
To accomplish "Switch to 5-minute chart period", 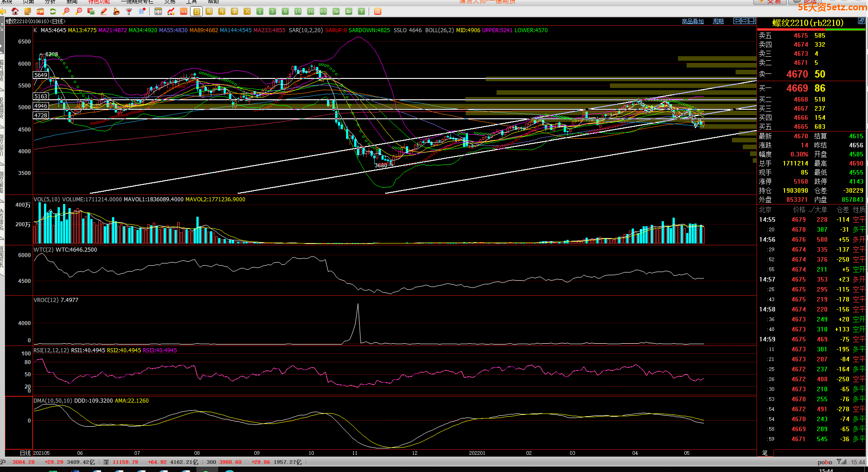I will [x=285, y=11].
